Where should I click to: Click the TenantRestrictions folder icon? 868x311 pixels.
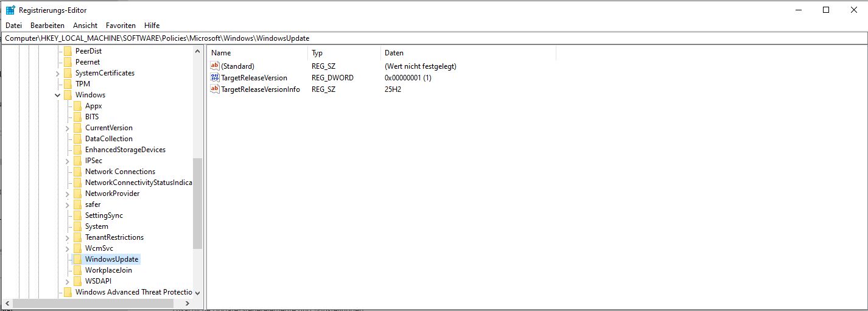coord(77,237)
